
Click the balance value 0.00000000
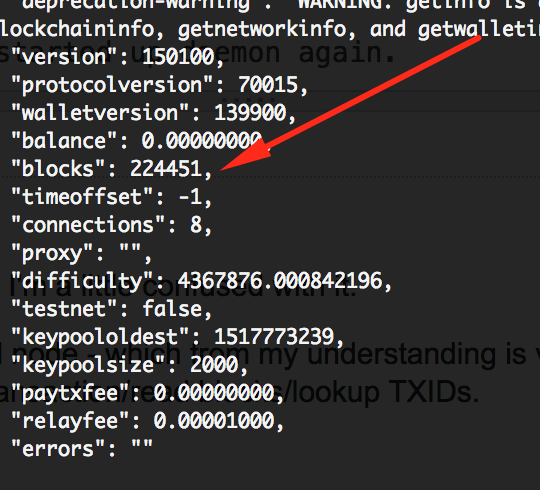[x=201, y=141]
